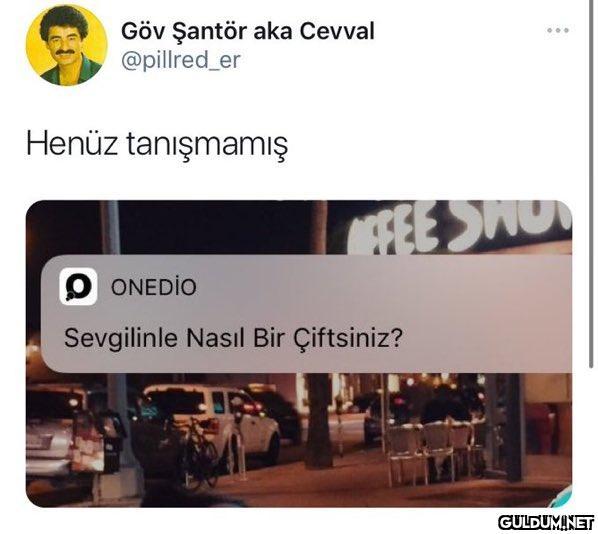The height and width of the screenshot is (534, 598).
Task: Click the parked bicycle in the photo
Action: point(200,453)
